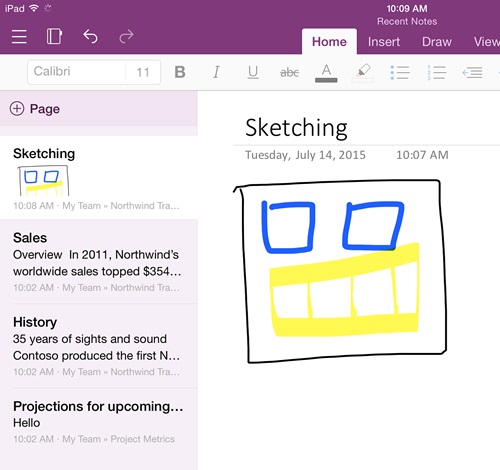Screen dimensions: 500x470
Task: Add a new Page
Action: coord(35,109)
